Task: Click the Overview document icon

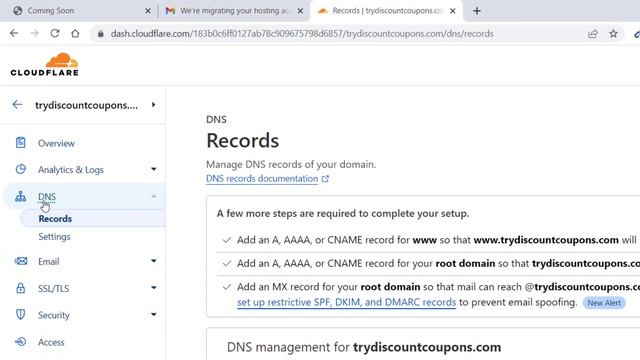Action: coord(20,143)
